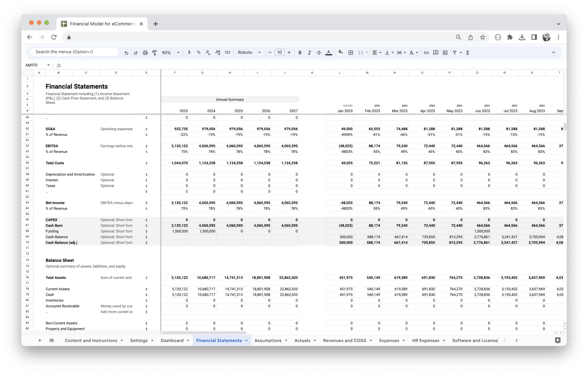Viewport: 588px width, 374px height.
Task: Open the print dialog
Action: 145,52
